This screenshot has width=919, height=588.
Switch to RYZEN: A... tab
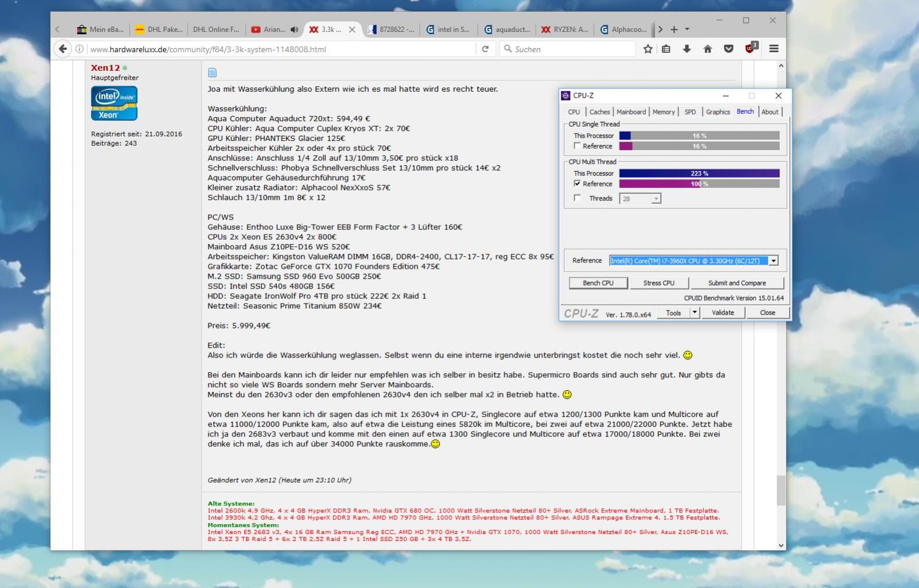coord(565,30)
